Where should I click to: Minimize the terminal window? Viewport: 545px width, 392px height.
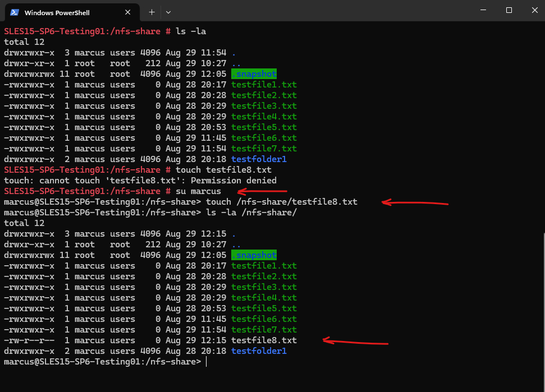pyautogui.click(x=483, y=10)
